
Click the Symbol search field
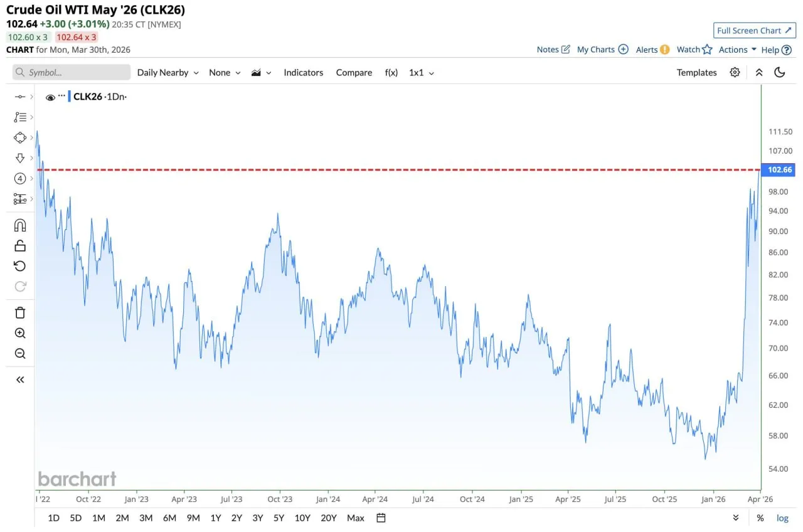(69, 72)
